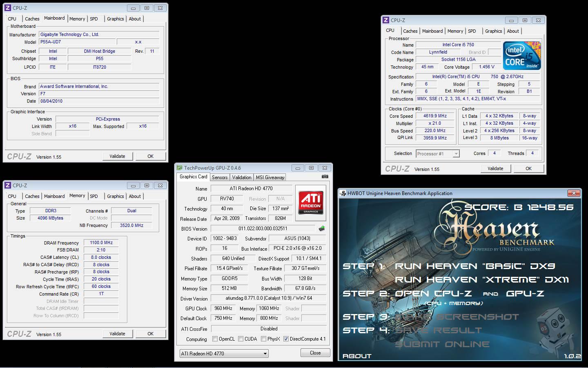Open the ATI Radeon HD 4770 card dropdown

(224, 354)
